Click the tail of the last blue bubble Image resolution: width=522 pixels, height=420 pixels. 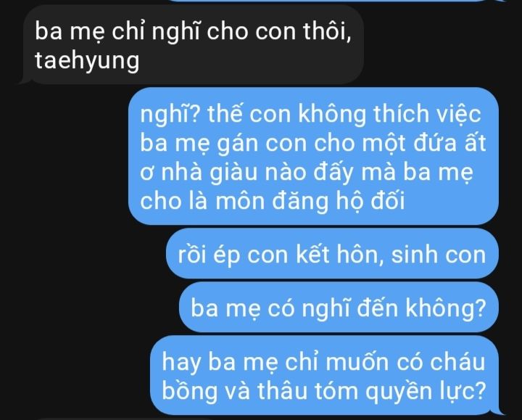coord(500,411)
